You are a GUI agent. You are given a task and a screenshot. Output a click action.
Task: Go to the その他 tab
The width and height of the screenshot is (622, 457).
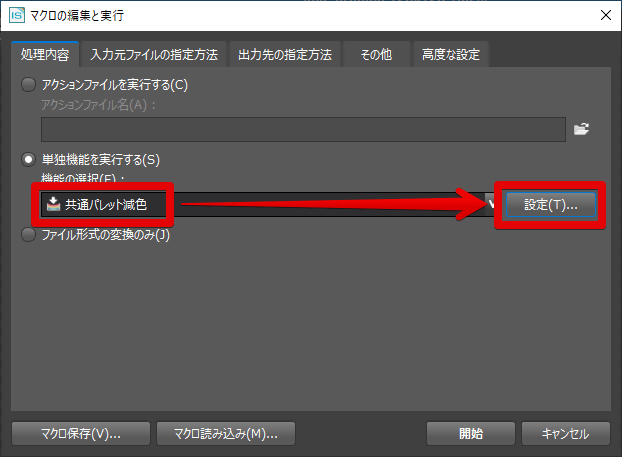[x=376, y=55]
